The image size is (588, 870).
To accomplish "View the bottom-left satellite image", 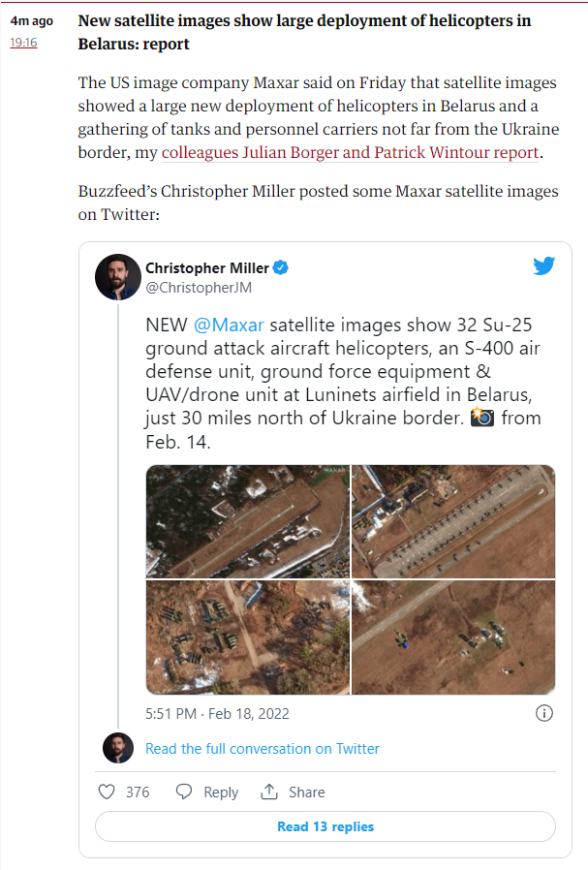I will (x=247, y=637).
